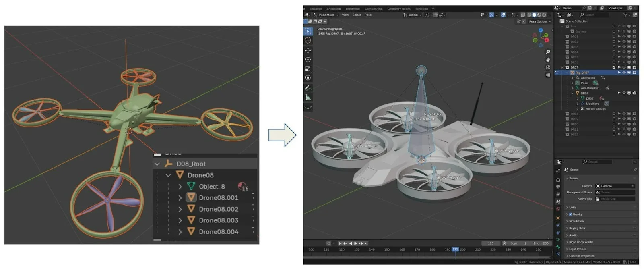The height and width of the screenshot is (270, 644).
Task: Uncheck the DR07 collection checkbox
Action: click(x=614, y=67)
